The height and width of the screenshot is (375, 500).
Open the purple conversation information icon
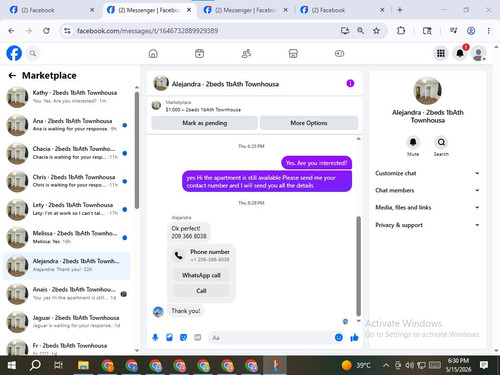pos(350,83)
